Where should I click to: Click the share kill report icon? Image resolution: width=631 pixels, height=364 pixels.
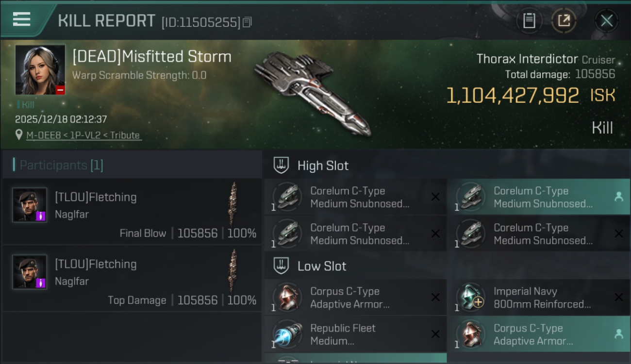[x=564, y=20]
